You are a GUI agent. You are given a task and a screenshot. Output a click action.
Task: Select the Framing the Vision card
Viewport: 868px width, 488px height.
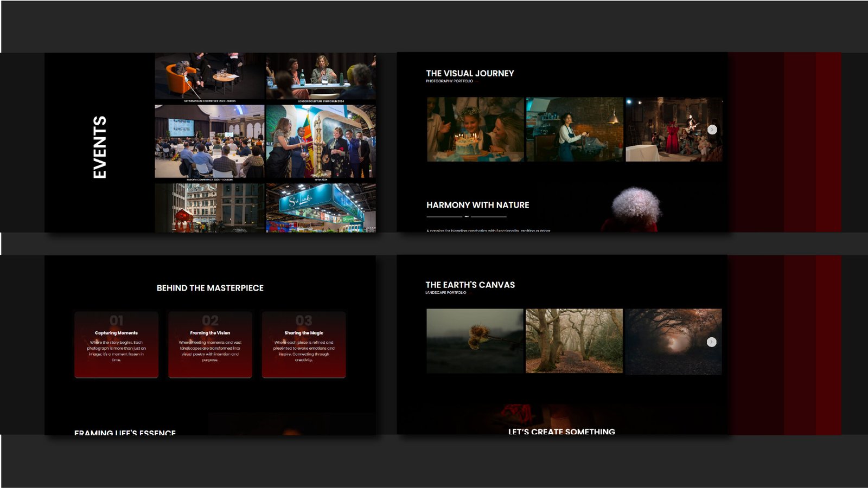pyautogui.click(x=210, y=344)
